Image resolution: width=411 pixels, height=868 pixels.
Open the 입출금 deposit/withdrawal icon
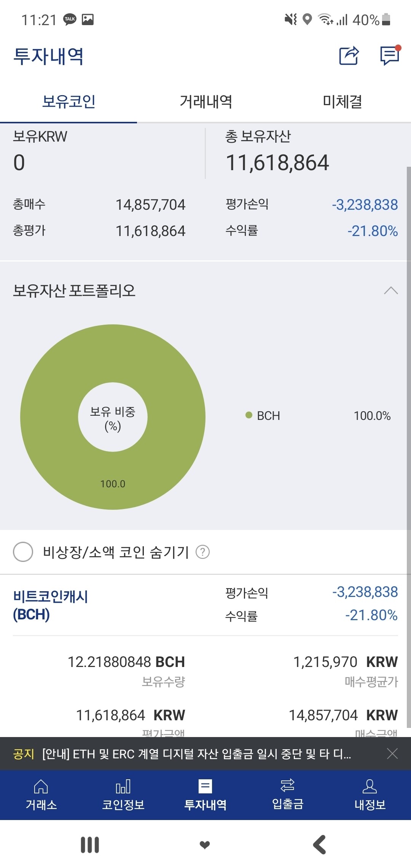pos(288,794)
